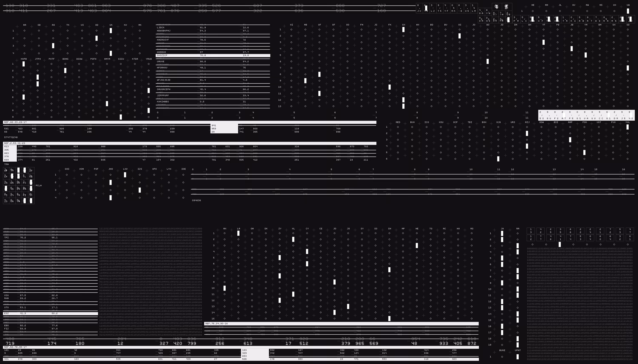The height and width of the screenshot is (364, 638).
Task: Click ruler mark 10 on upper scale
Action: click(486, 113)
